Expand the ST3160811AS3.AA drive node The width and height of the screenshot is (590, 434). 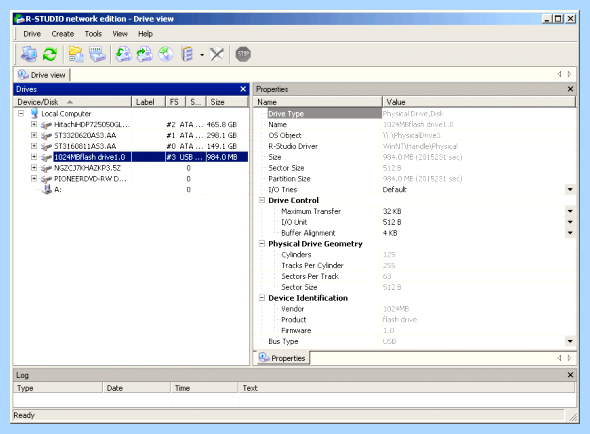click(34, 146)
